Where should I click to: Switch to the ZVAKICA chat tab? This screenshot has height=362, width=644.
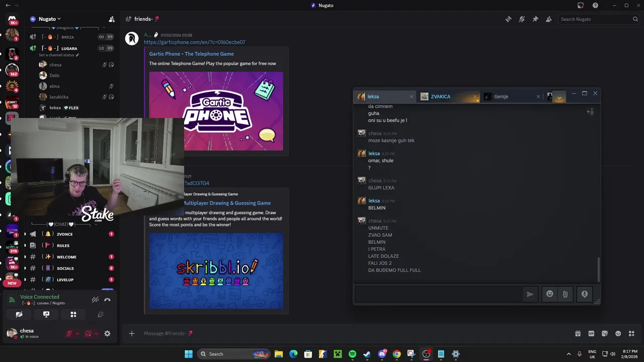click(448, 97)
